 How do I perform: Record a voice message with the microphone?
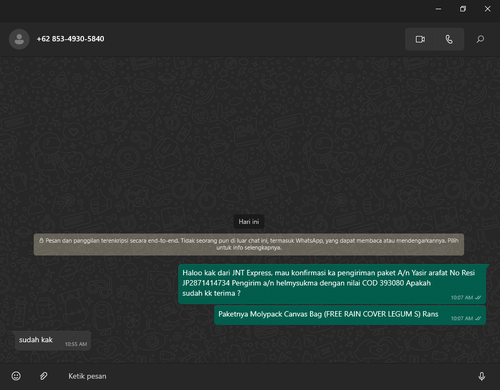click(481, 376)
